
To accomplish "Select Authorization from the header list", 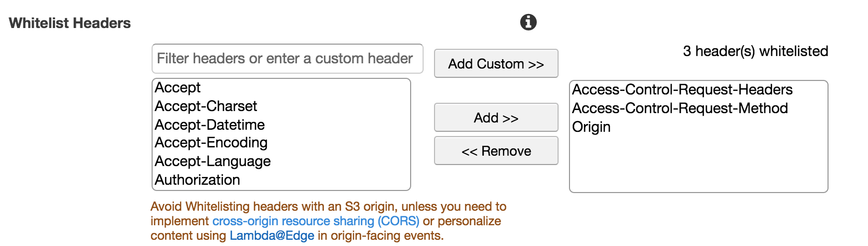I will (x=281, y=180).
